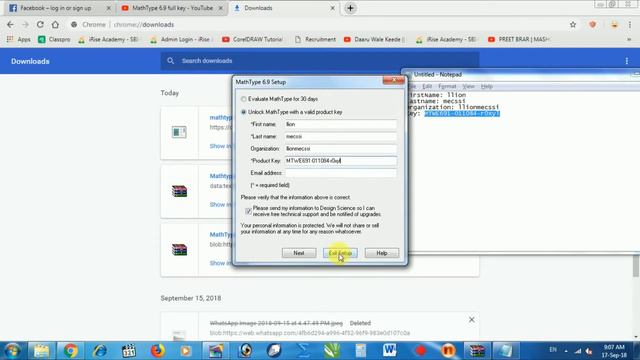
Task: Expand the bookmarks overflow chevron
Action: 629,40
